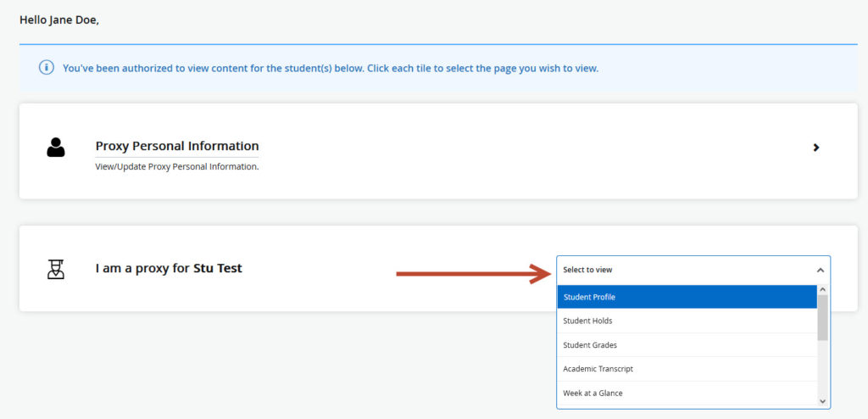Select Student Holds from the dropdown list
Viewport: 868px width, 419px height.
click(x=687, y=321)
